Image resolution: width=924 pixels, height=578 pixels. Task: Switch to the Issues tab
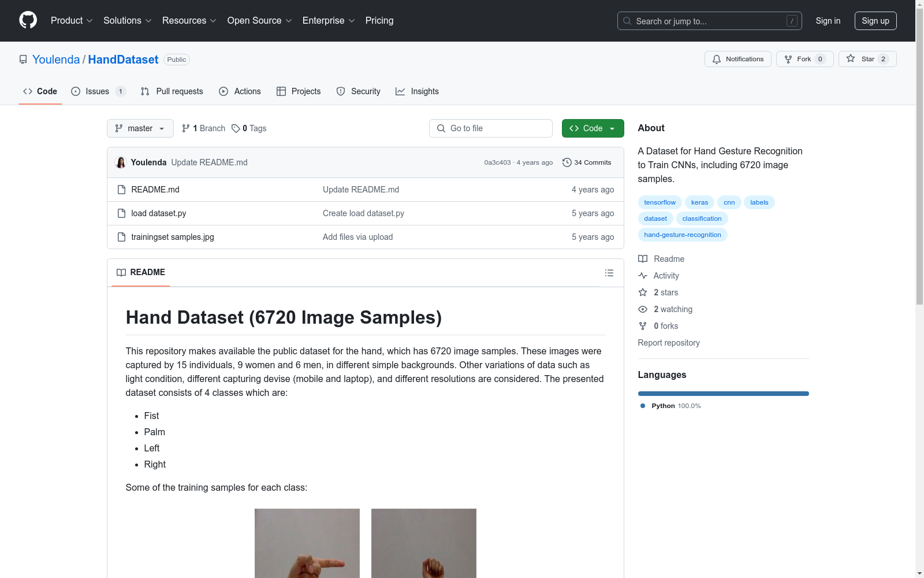coord(98,91)
